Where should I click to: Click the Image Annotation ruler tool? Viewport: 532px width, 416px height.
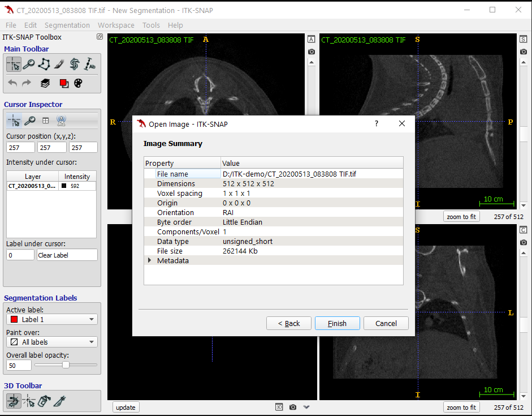click(x=90, y=65)
